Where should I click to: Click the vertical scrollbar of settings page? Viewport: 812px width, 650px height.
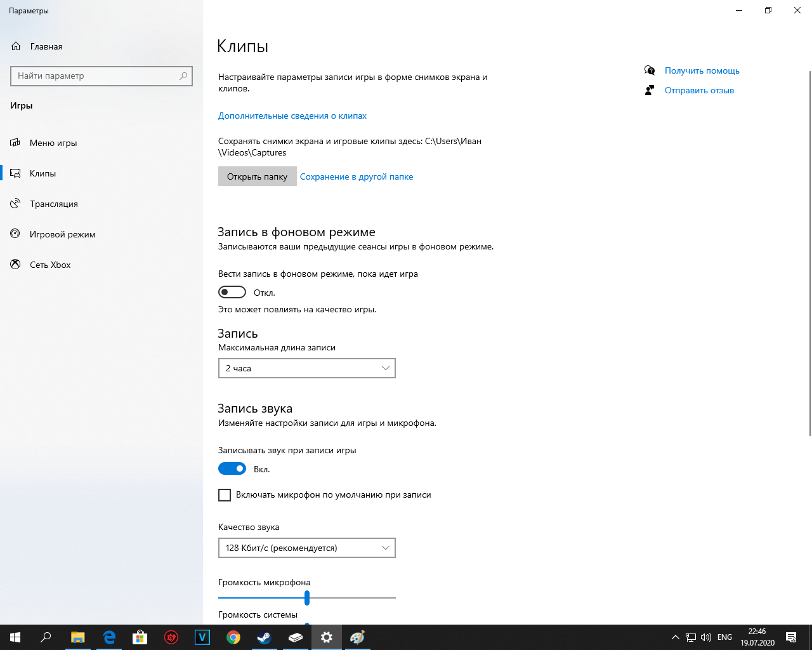(809, 253)
